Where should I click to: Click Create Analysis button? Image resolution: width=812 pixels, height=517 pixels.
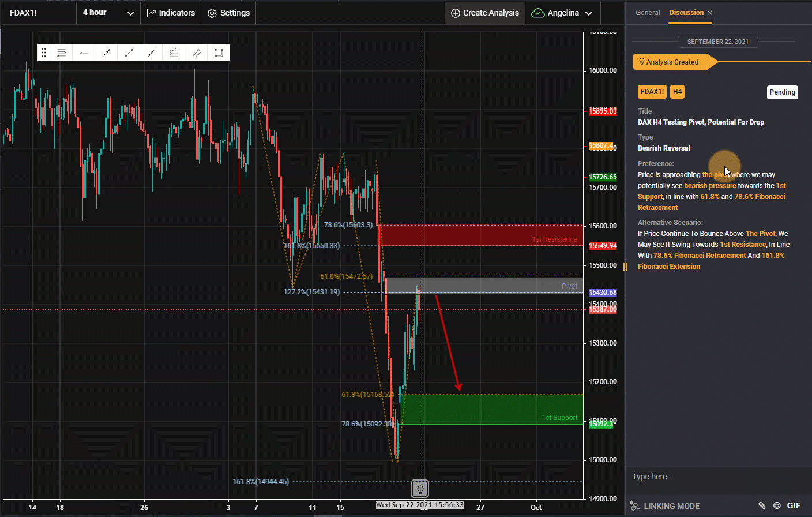(x=485, y=13)
